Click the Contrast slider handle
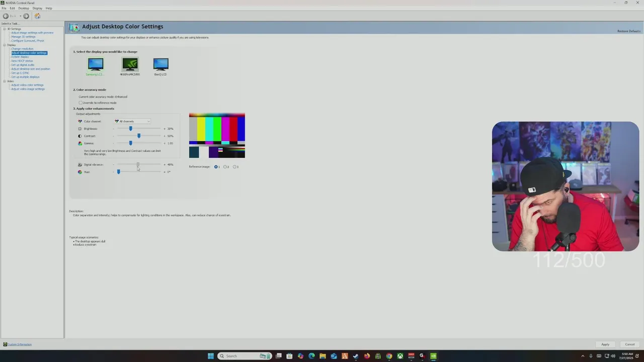This screenshot has width=644, height=362. [x=139, y=136]
